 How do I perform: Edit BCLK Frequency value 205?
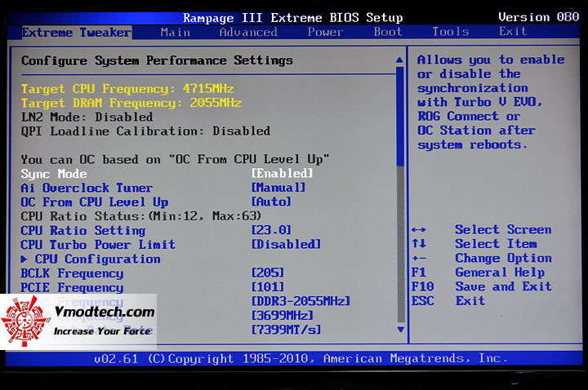pos(267,273)
